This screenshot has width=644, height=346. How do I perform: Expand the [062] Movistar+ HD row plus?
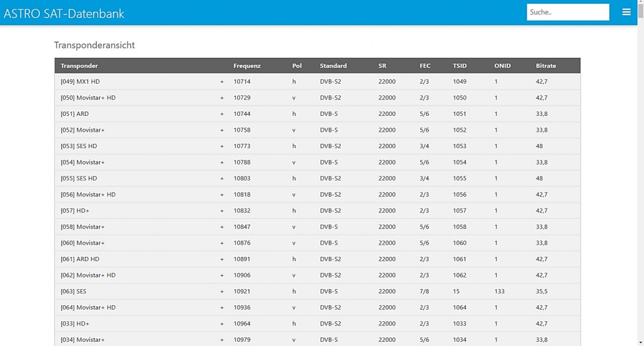tap(222, 275)
